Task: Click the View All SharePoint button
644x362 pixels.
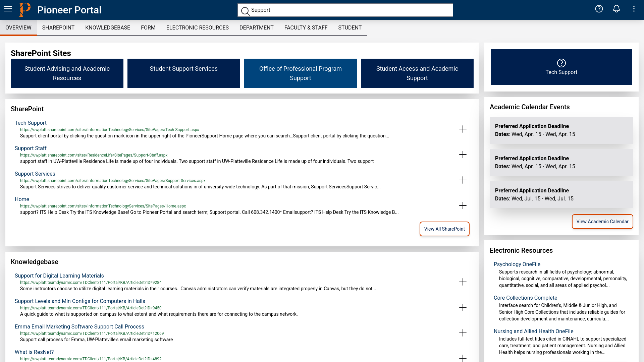Action: [444, 229]
